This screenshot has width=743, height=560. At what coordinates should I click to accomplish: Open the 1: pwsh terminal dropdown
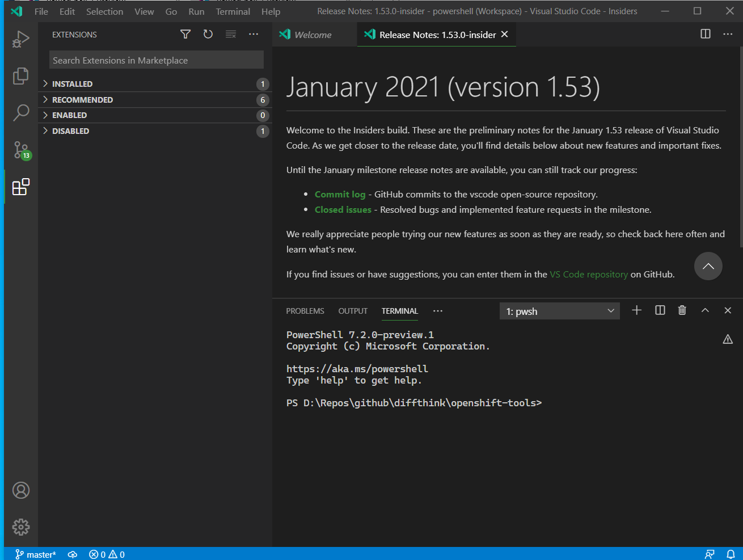559,310
